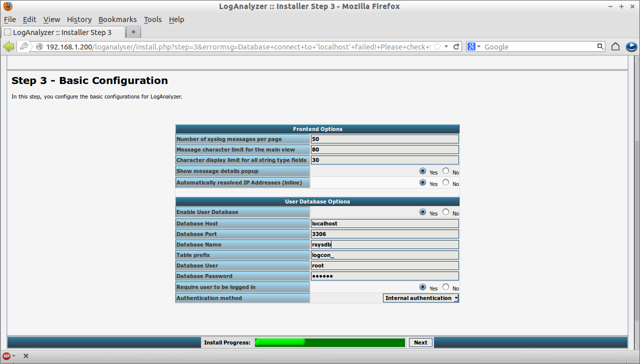Close the Firefox window

coord(631,6)
